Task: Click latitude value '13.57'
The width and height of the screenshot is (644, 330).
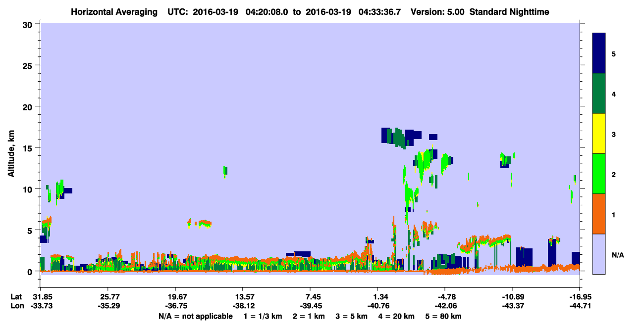Action: click(242, 297)
